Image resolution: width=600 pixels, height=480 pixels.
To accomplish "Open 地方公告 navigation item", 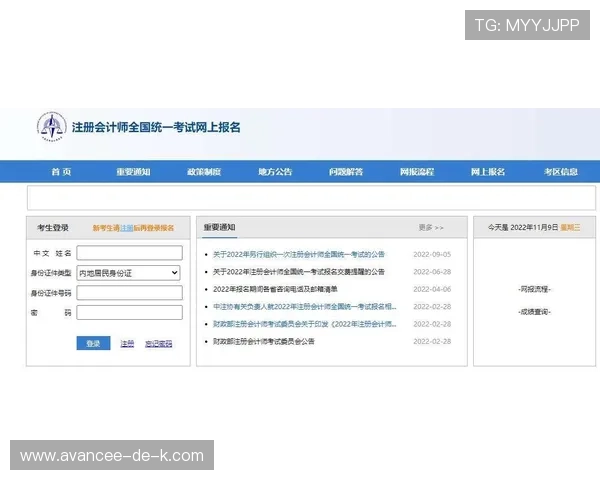I will [x=275, y=172].
